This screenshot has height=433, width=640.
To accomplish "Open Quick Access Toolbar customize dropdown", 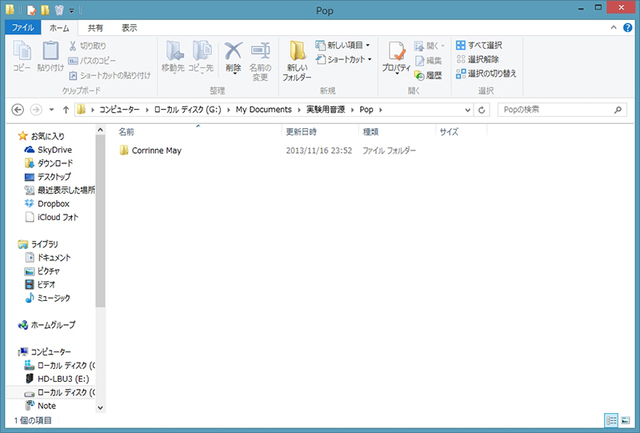I will pos(71,11).
